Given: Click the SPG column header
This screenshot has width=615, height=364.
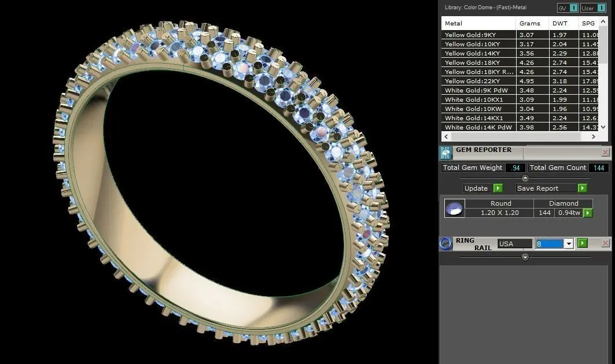Looking at the screenshot, I should point(589,23).
